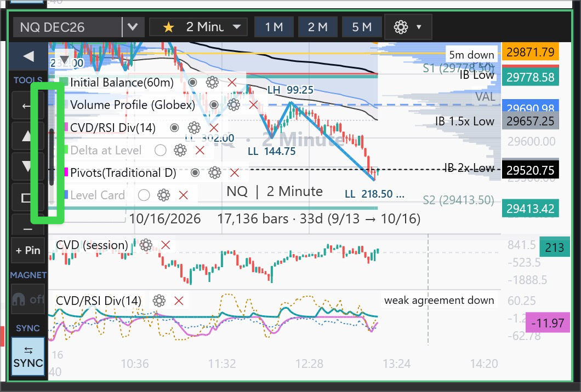Screen dimensions: 581x392
Task: Open lower pane CVD/RSI Div(14) settings gear
Action: tap(159, 301)
